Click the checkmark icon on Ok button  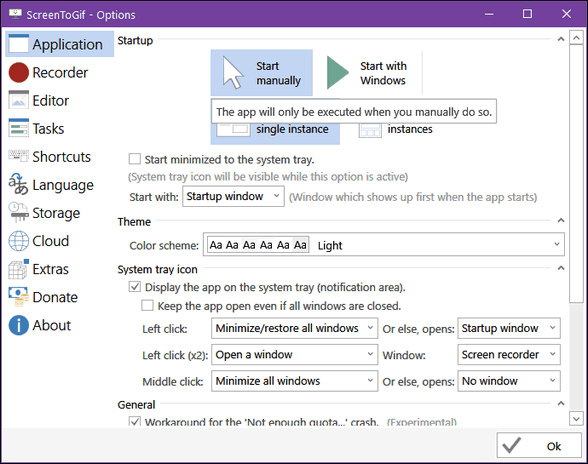[x=512, y=446]
